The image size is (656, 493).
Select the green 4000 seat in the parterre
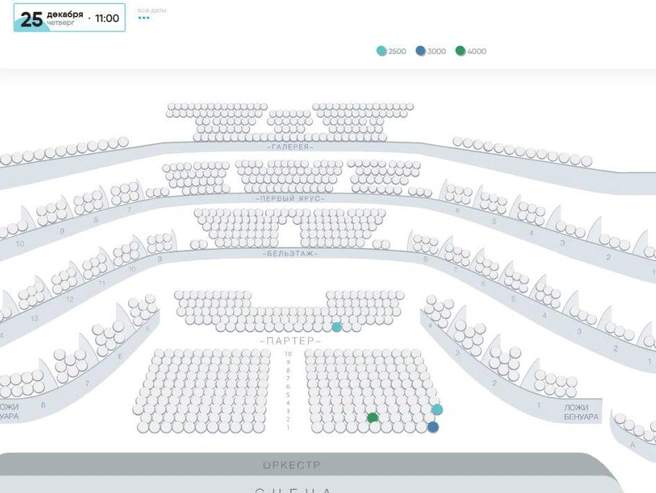373,418
